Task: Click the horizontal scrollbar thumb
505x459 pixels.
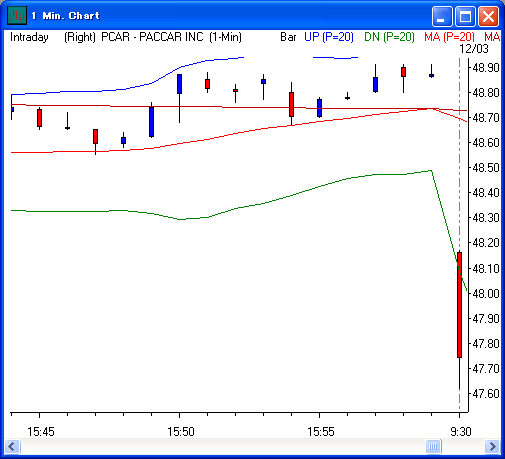Action: coord(433,446)
